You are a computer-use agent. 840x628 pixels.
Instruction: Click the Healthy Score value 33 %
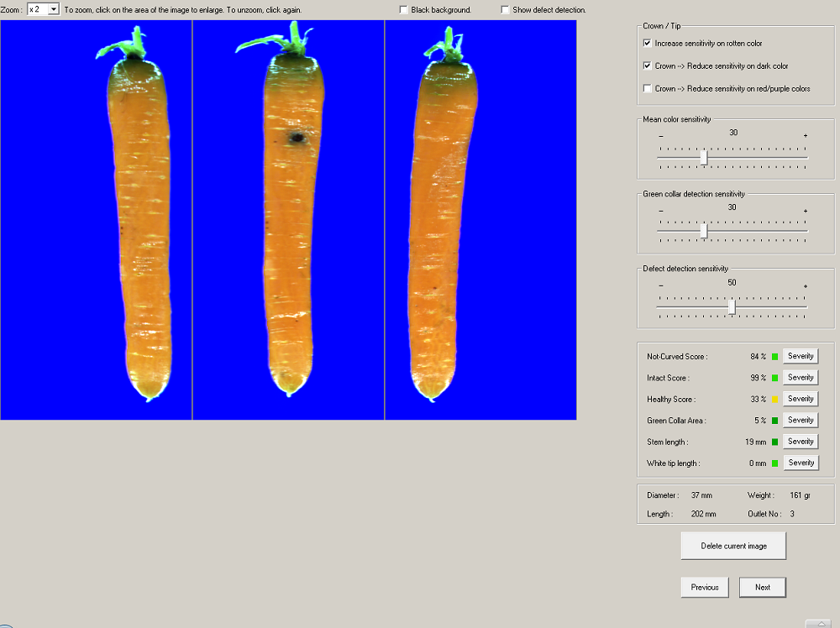coord(758,400)
